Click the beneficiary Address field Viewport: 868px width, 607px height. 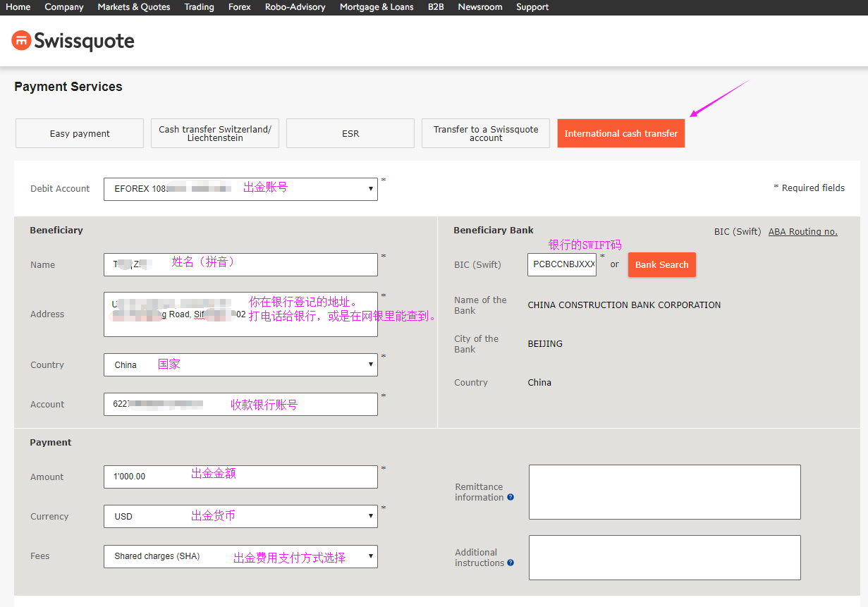pyautogui.click(x=240, y=314)
